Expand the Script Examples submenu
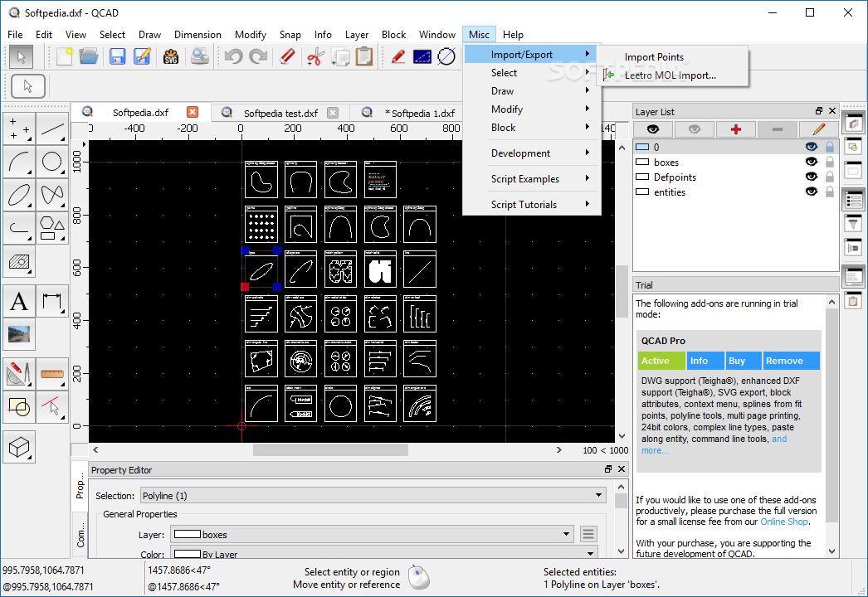Screen dimensions: 868x597 pos(532,179)
